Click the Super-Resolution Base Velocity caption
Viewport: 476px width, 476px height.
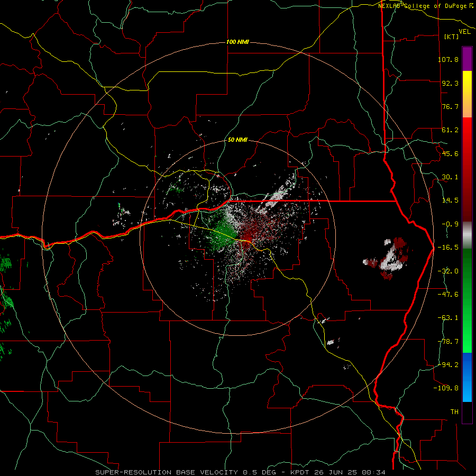(241, 472)
